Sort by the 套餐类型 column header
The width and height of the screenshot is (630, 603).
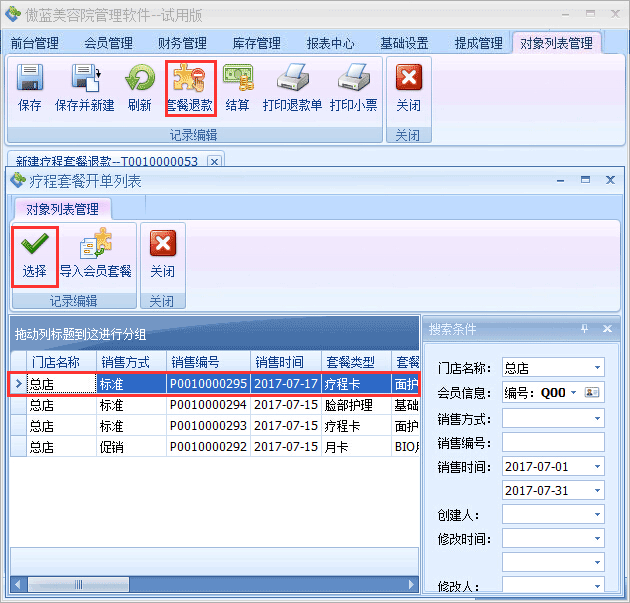[x=356, y=362]
